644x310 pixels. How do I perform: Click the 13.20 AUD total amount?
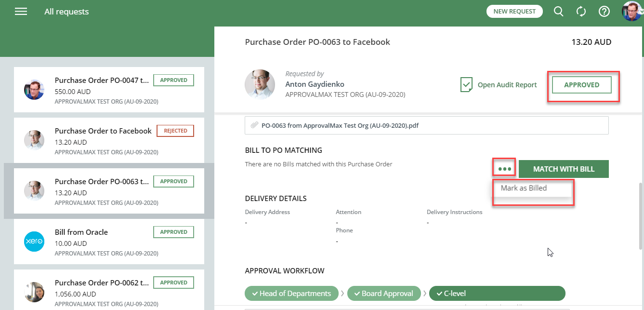click(x=591, y=42)
